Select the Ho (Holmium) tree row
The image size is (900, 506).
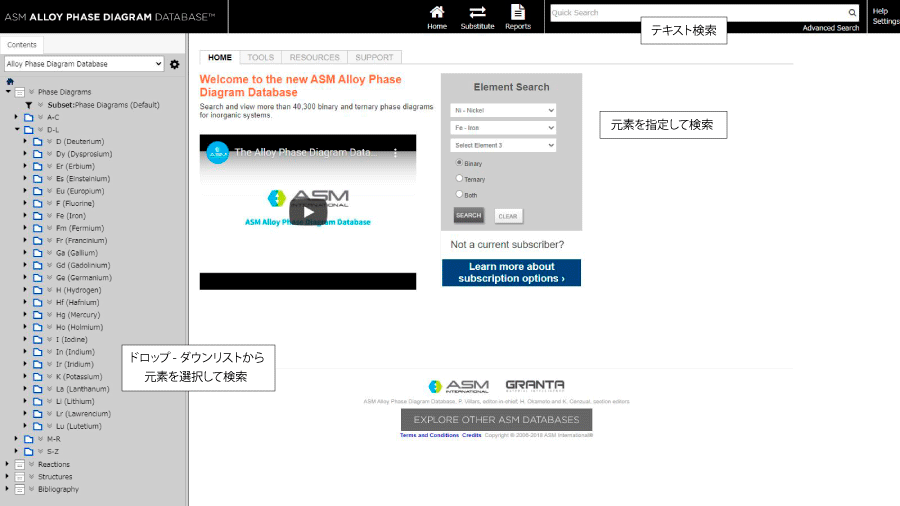(x=80, y=328)
